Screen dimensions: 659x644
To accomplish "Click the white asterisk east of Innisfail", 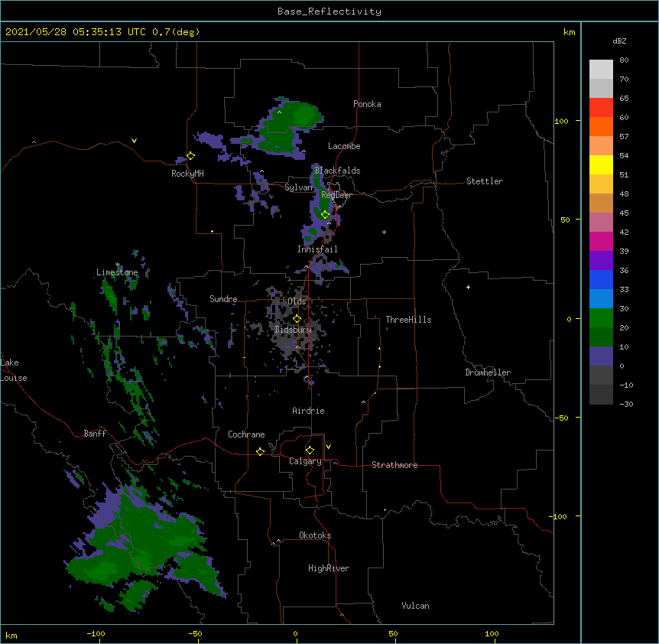I will tap(384, 232).
